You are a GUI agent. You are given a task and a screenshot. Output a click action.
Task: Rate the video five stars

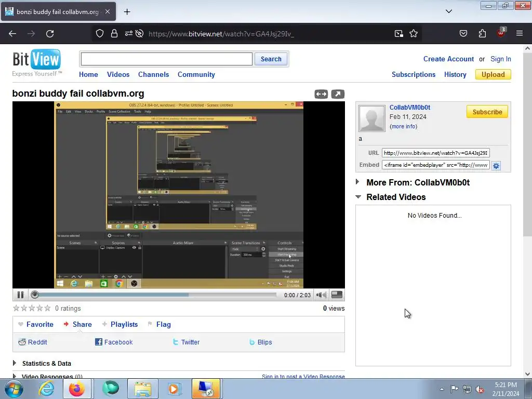[47, 308]
